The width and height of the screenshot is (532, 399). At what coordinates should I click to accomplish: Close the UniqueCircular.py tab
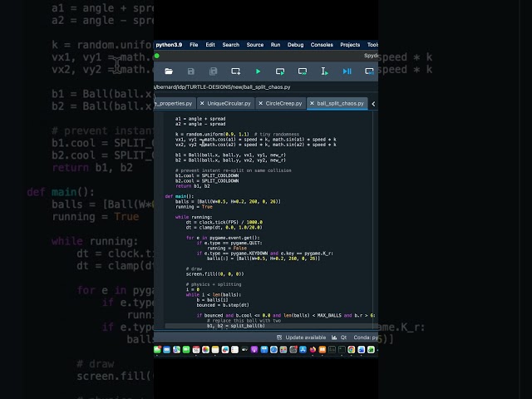[202, 103]
